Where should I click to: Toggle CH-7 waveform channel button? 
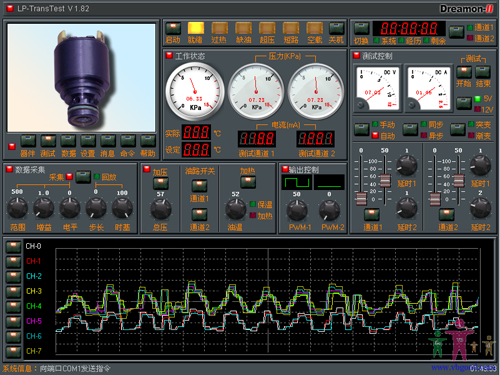tap(13, 352)
